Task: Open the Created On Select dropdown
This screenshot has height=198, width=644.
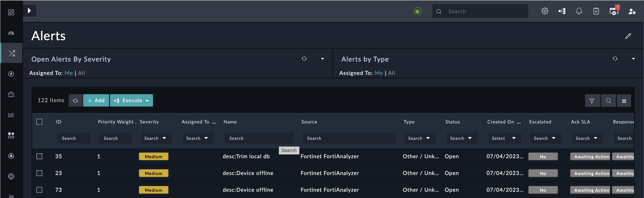Action: pyautogui.click(x=505, y=138)
